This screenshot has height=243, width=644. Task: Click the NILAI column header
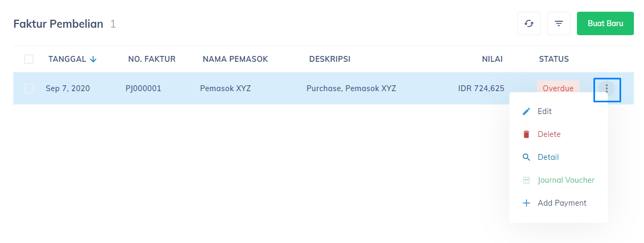pos(492,59)
